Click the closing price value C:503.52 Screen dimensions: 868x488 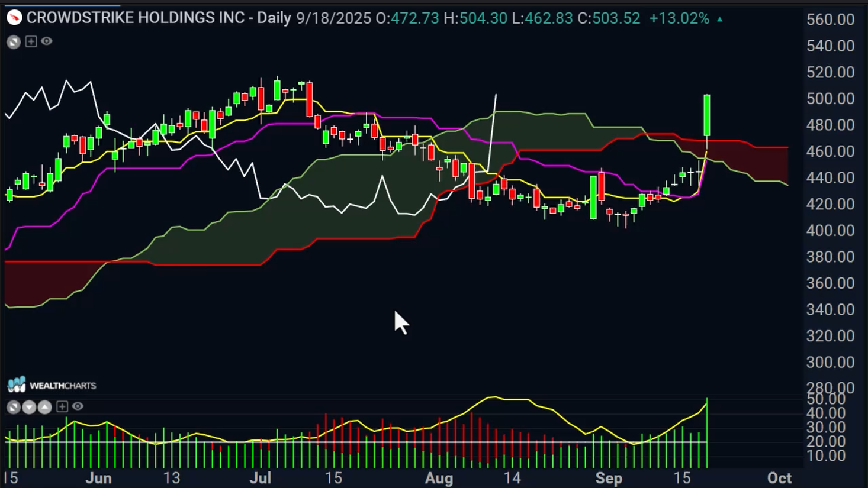pyautogui.click(x=609, y=18)
